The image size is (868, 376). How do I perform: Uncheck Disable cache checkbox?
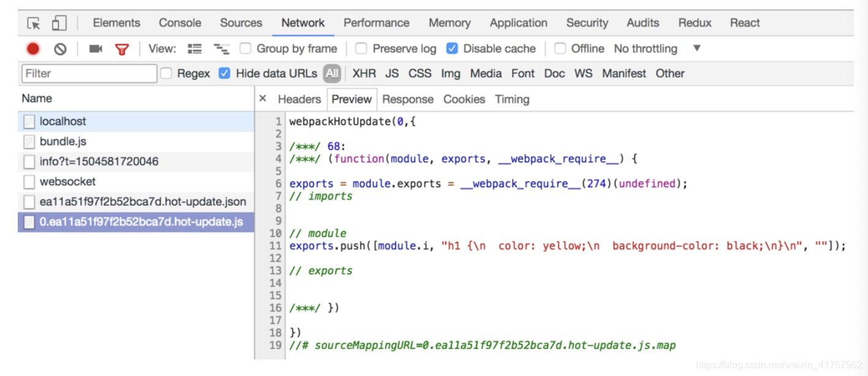(x=452, y=48)
